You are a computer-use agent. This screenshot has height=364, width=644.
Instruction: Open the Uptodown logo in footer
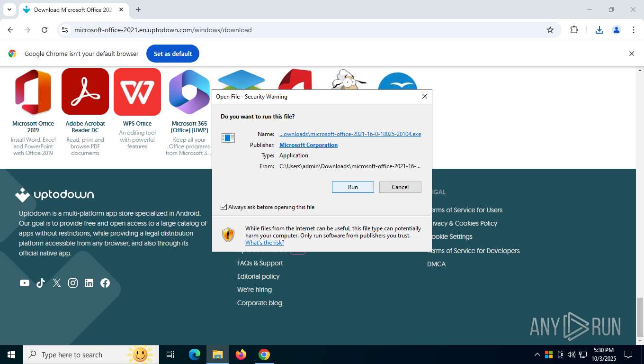tap(54, 195)
